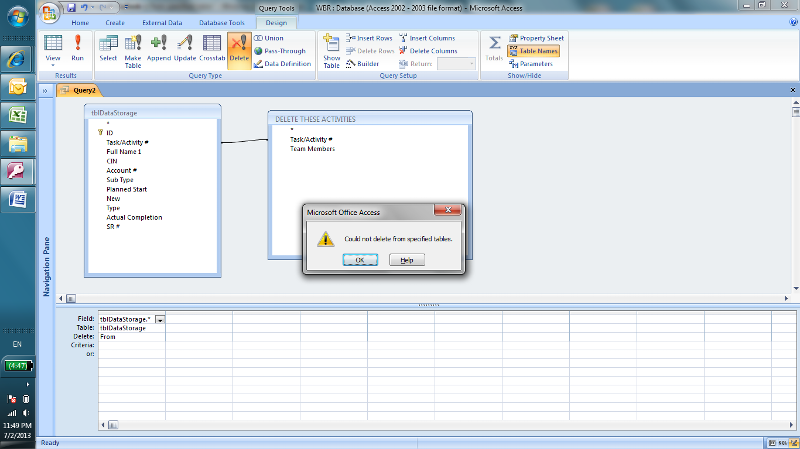Click Help in the Access warning dialog

(407, 260)
